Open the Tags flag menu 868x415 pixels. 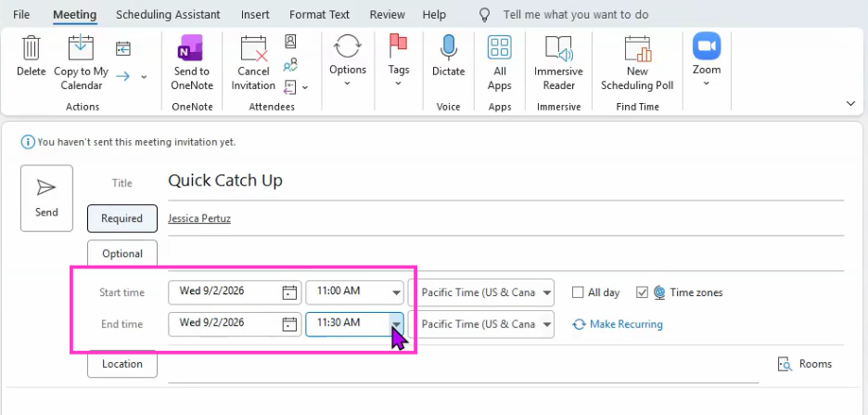coord(398,46)
